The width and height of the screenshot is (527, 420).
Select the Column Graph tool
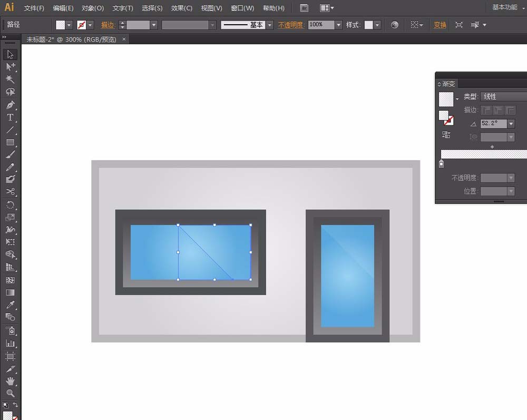point(10,344)
